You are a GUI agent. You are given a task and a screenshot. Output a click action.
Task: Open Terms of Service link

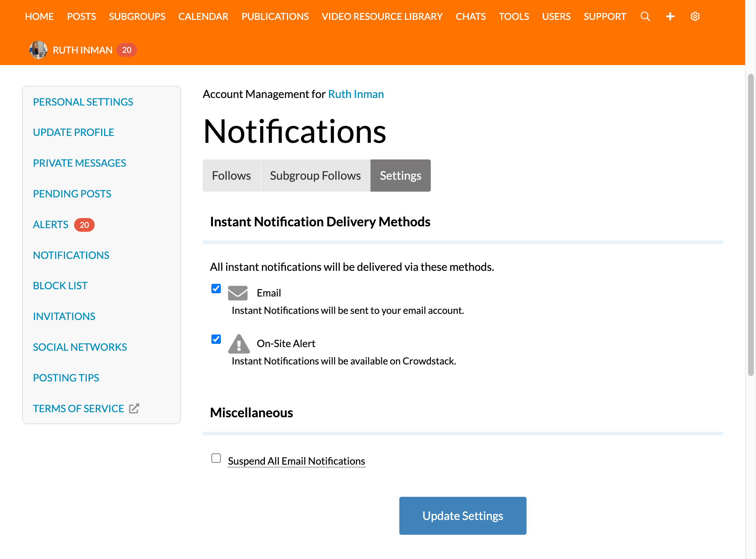coord(78,409)
